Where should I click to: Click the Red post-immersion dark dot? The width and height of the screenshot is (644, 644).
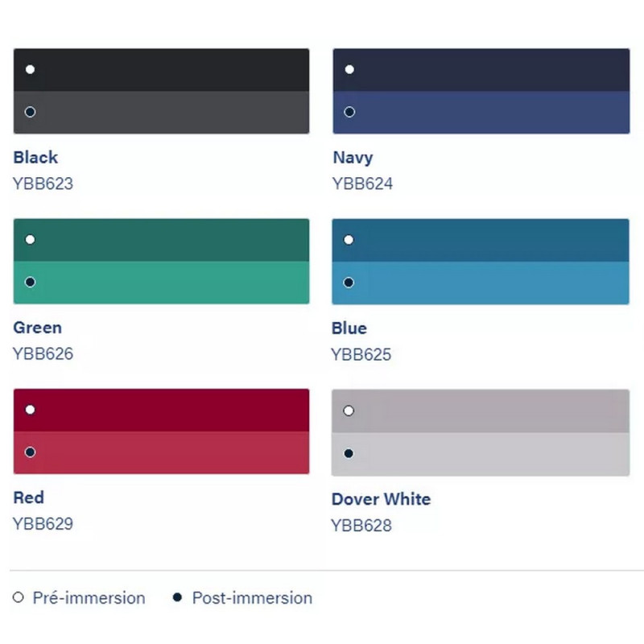(30, 452)
